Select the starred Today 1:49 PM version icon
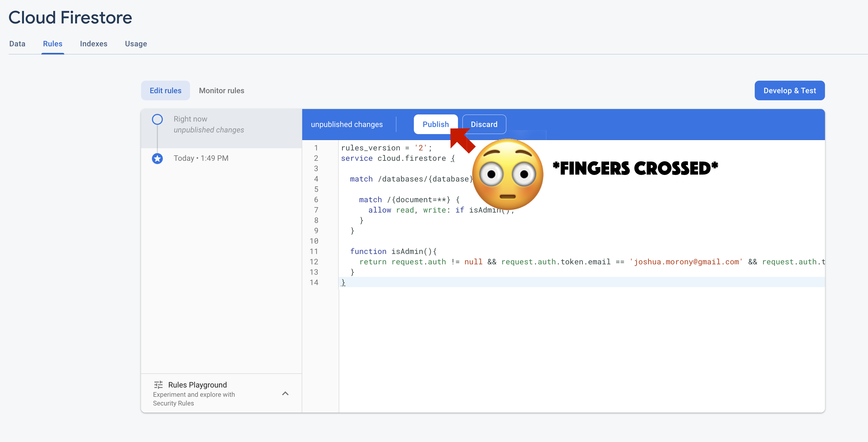Viewport: 868px width, 442px height. pos(157,158)
